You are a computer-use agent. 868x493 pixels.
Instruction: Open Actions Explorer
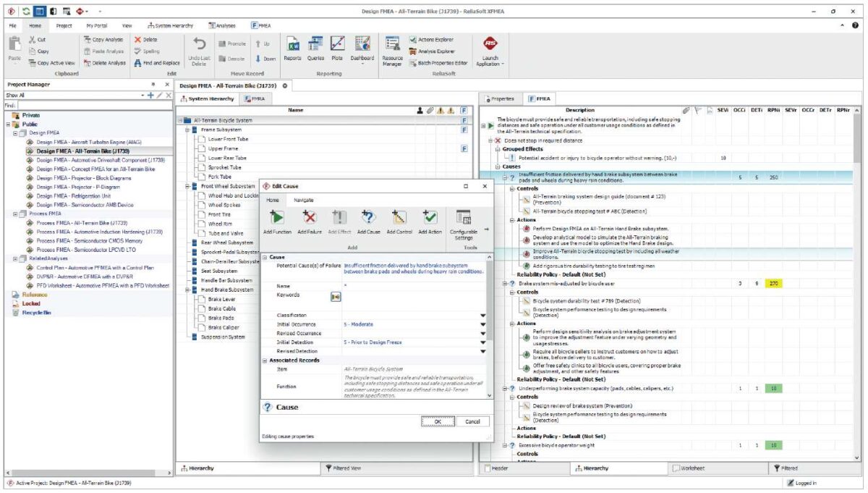(432, 40)
